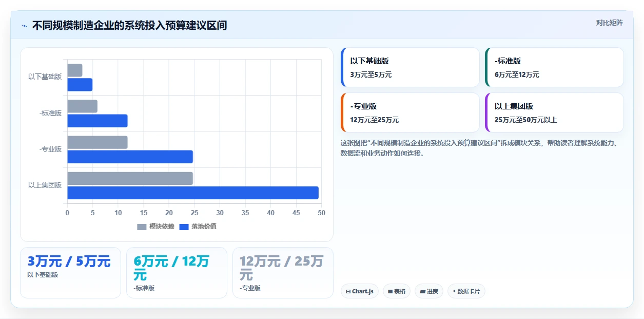The height and width of the screenshot is (319, 644).
Task: Click the -专业版 axis label
Action: [51, 149]
